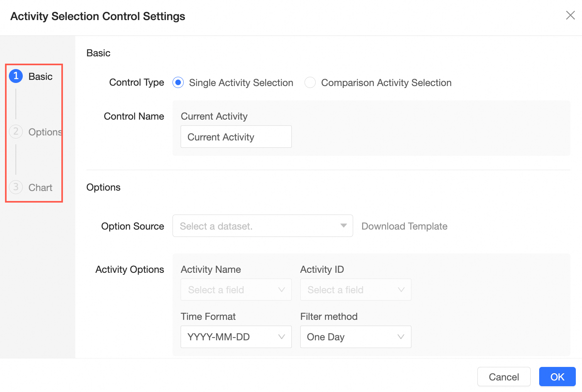
Task: Expand the Filter method dropdown
Action: tap(355, 337)
